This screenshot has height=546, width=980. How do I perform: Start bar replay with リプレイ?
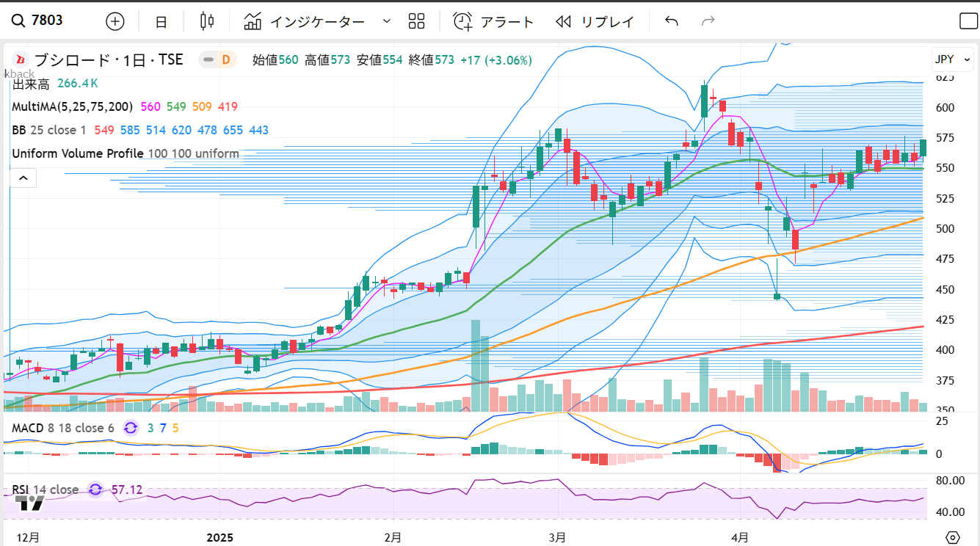pyautogui.click(x=595, y=21)
